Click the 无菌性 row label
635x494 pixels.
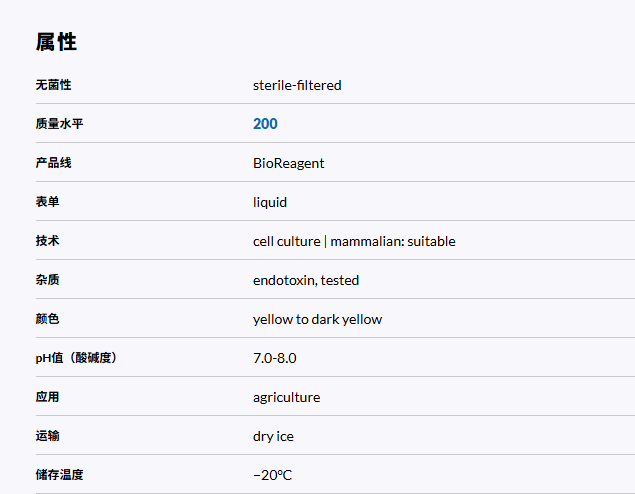pos(53,86)
